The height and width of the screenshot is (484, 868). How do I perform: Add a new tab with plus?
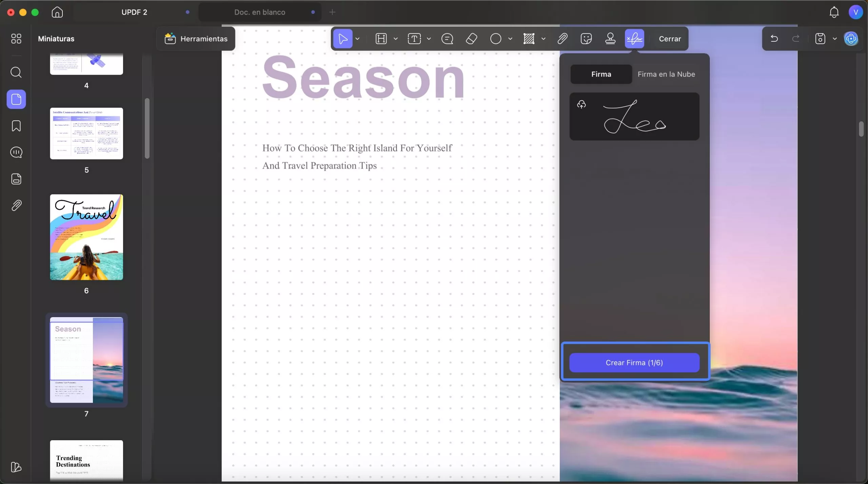[332, 12]
